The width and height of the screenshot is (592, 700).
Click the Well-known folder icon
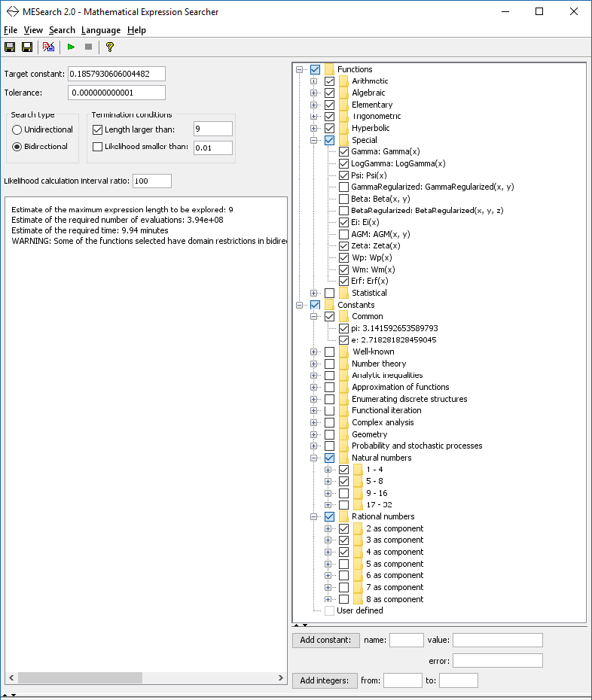pos(344,352)
